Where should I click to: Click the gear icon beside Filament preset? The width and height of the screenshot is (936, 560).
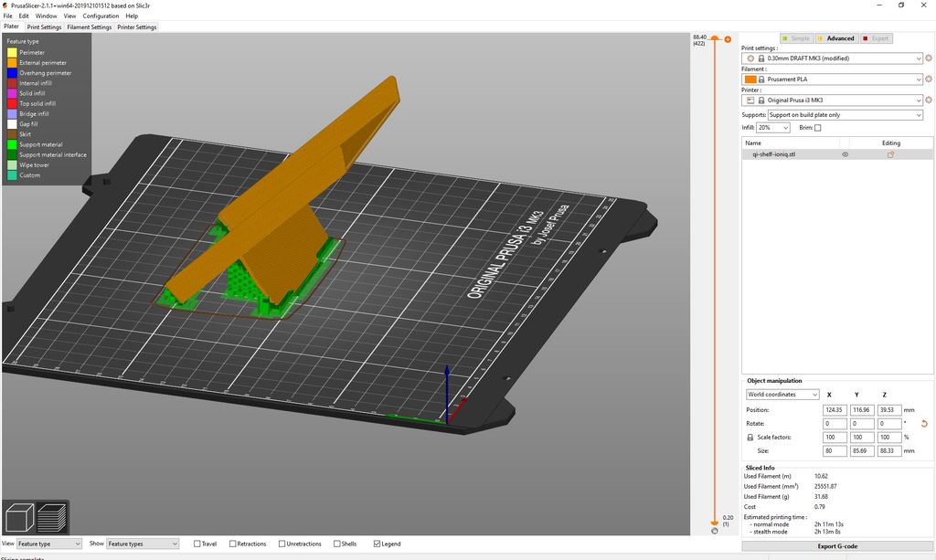click(928, 79)
